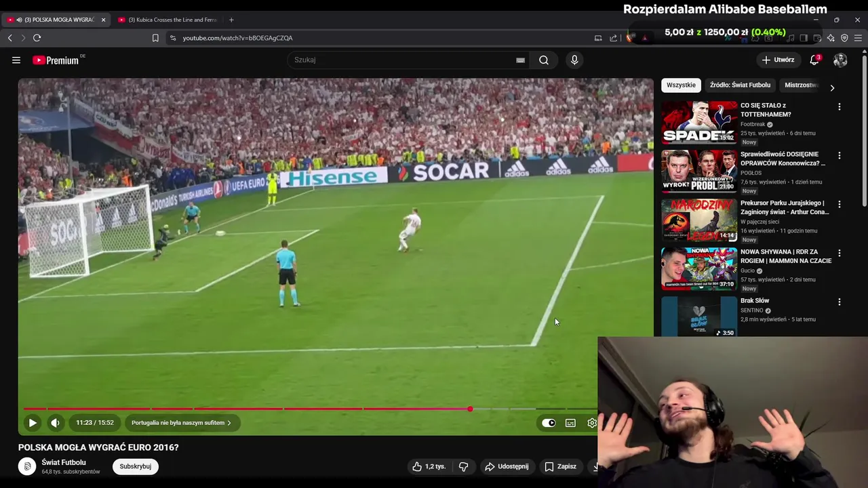Toggle subtitles in the video player
Screen dimensions: 868x488
click(570, 423)
